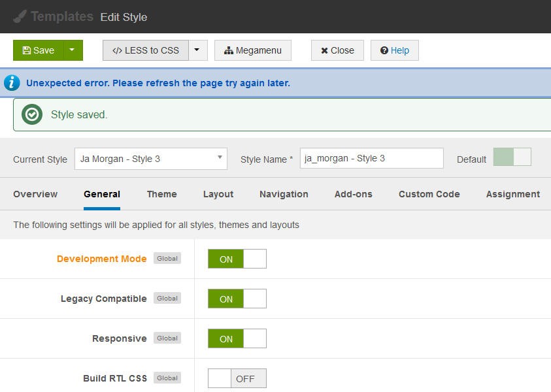The height and width of the screenshot is (392, 551).
Task: Open the Add-ons tab
Action: (x=353, y=194)
